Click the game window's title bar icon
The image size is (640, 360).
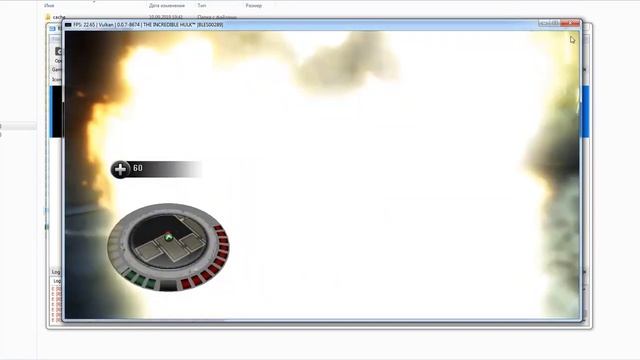[68, 25]
